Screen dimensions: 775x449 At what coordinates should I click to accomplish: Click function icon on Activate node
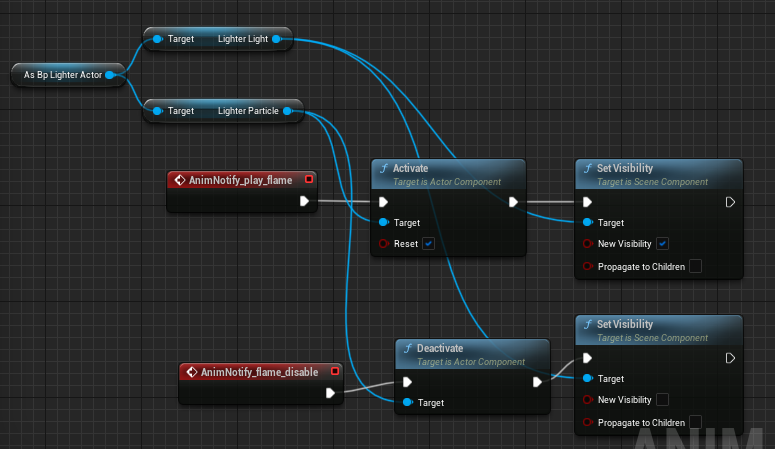coord(384,168)
